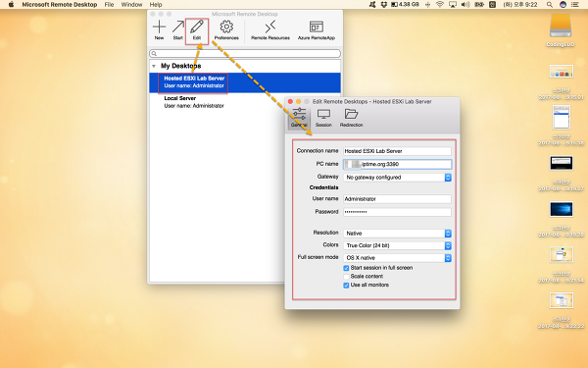Screen dimensions: 588x368
Task: Open Notification Center list icon
Action: coord(574,5)
